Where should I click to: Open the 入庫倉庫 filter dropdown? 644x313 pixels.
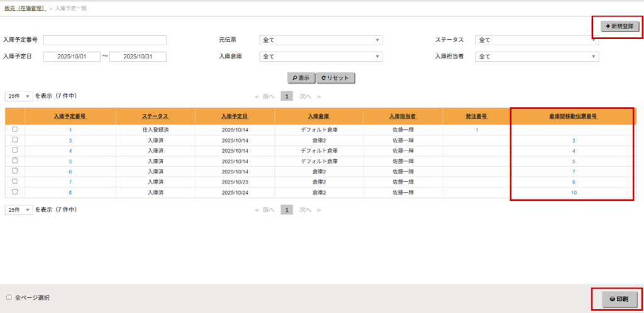coord(321,57)
